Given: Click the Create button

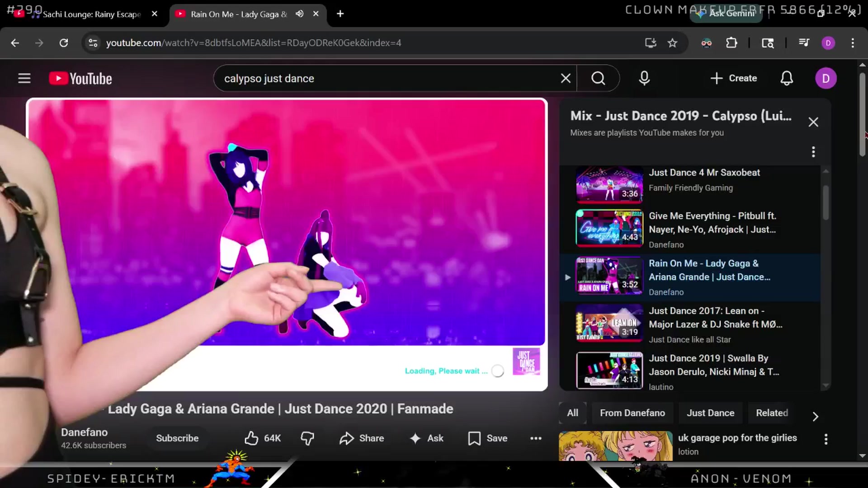Looking at the screenshot, I should tap(733, 78).
